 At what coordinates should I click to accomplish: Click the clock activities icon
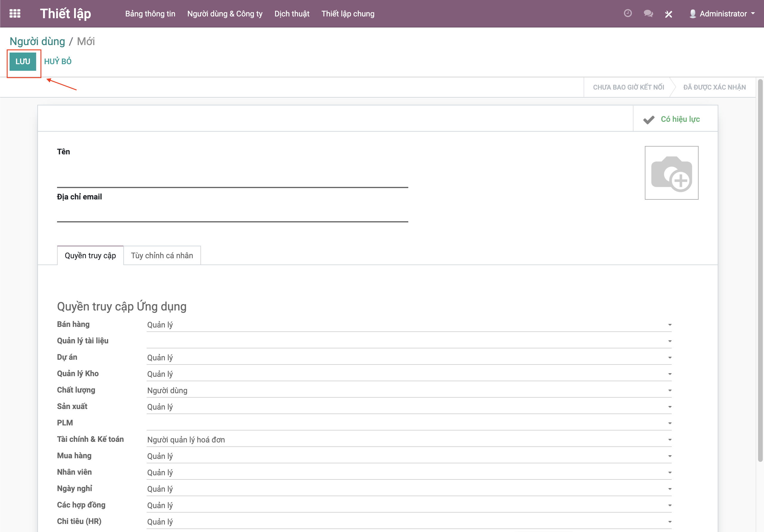(x=628, y=13)
